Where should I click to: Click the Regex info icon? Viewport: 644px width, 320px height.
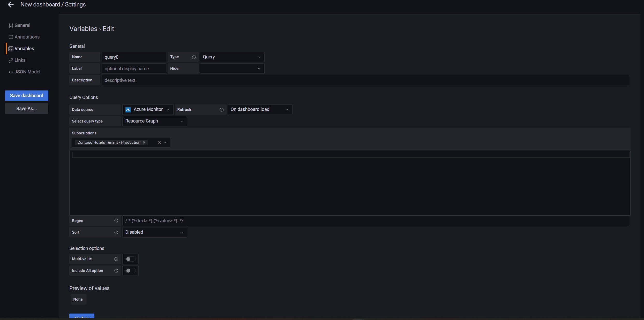coord(116,221)
